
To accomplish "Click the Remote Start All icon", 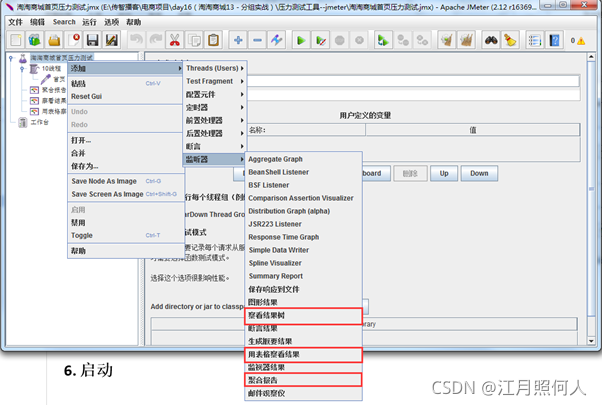I will [x=383, y=40].
